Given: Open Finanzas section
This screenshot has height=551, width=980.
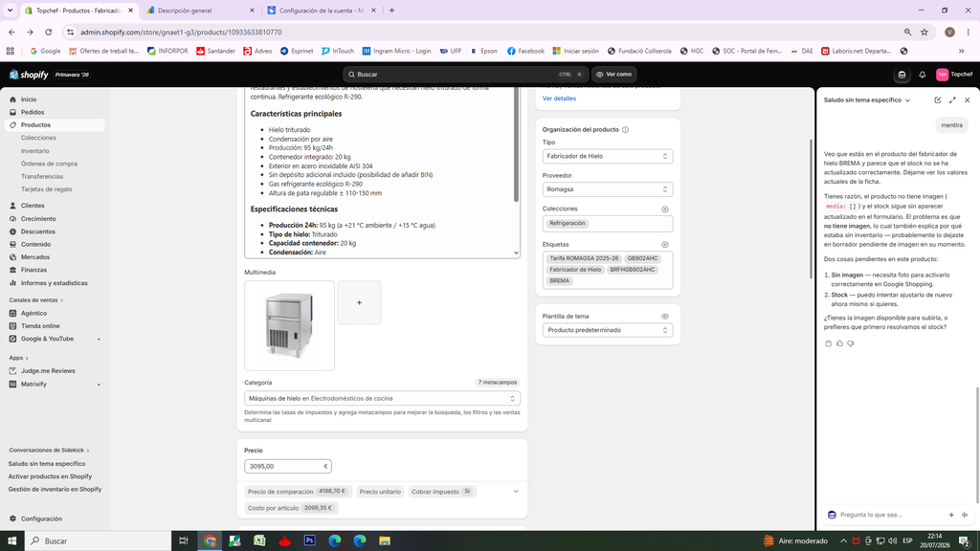Looking at the screenshot, I should 33,270.
